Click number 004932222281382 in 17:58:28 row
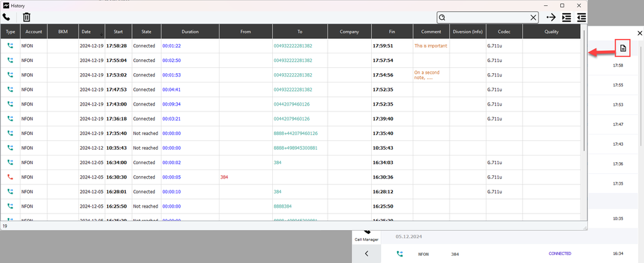 (293, 45)
